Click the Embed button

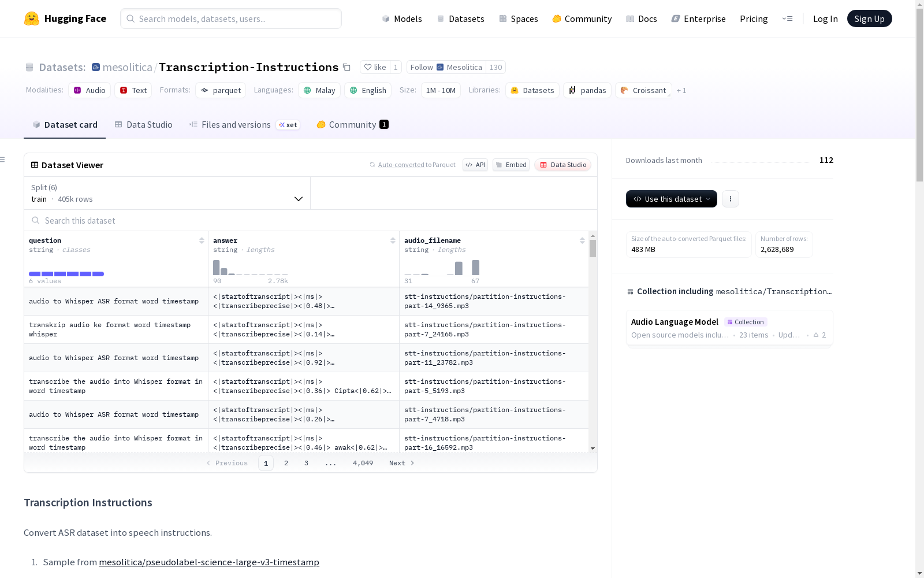[x=511, y=165]
